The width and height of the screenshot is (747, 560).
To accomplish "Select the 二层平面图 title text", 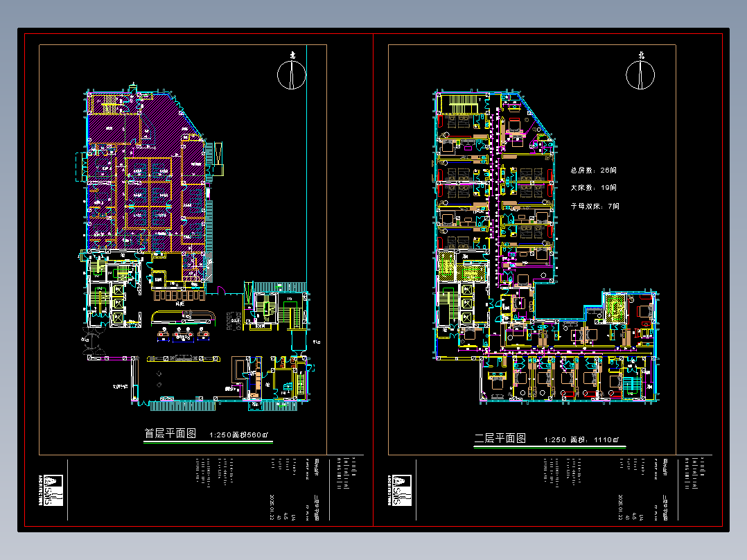I will click(x=500, y=439).
